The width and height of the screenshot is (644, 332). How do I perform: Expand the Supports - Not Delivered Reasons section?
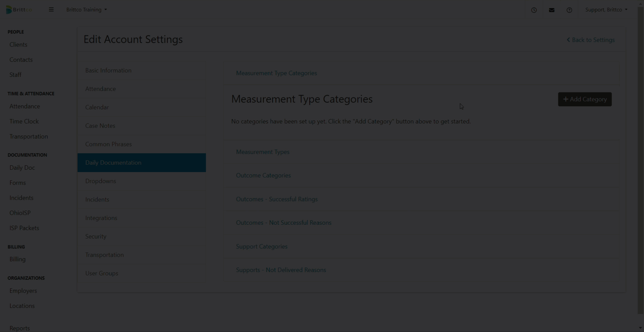(280, 270)
